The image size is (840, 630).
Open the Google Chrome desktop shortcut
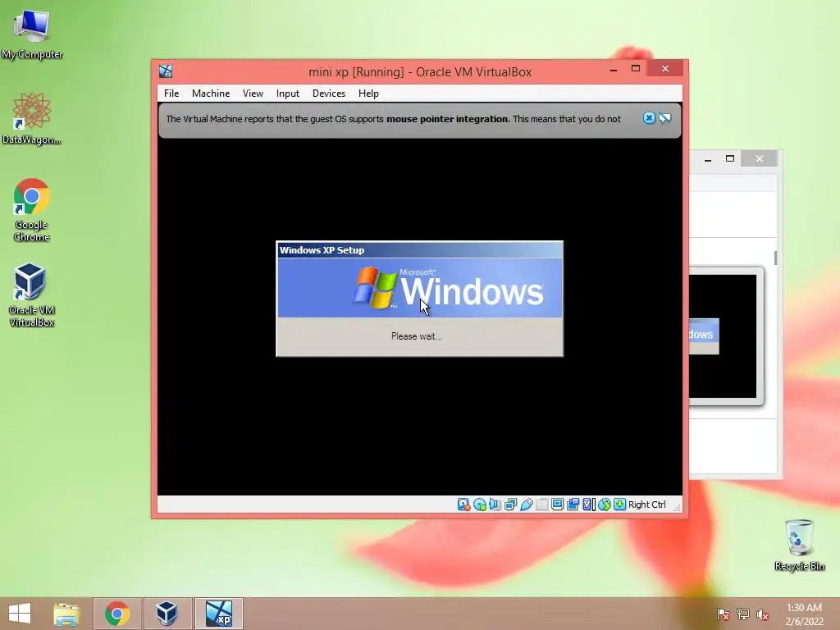click(32, 209)
